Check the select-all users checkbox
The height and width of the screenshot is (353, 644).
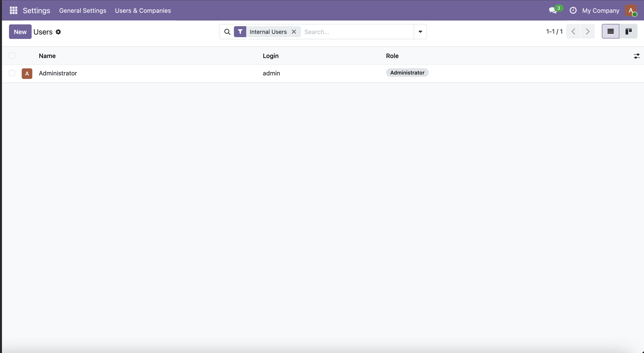[12, 55]
